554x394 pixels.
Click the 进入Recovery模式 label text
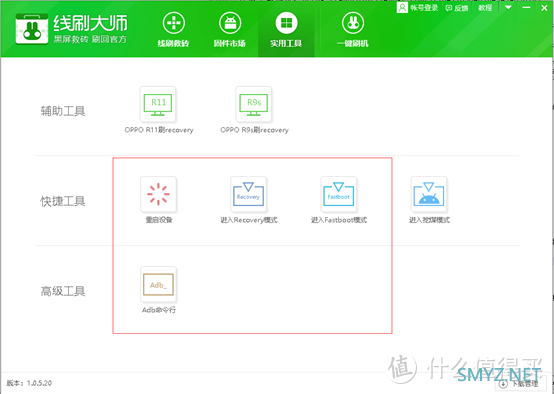[x=249, y=220]
